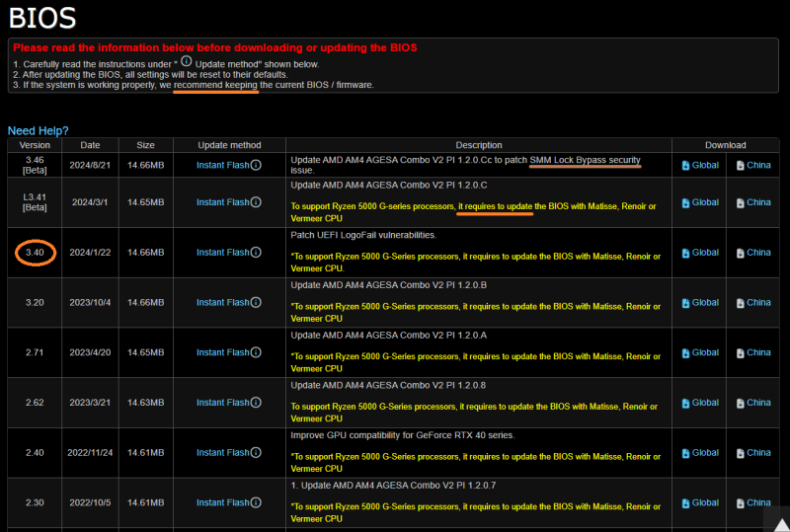This screenshot has height=532, width=790.
Task: Click the Description column header
Action: [x=479, y=145]
